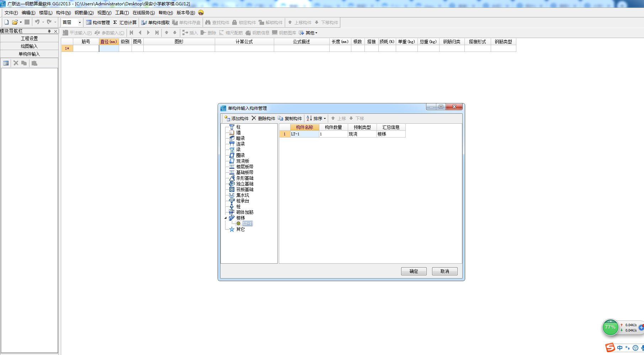
Task: Select the 墙 node in the tree
Action: pos(238,133)
